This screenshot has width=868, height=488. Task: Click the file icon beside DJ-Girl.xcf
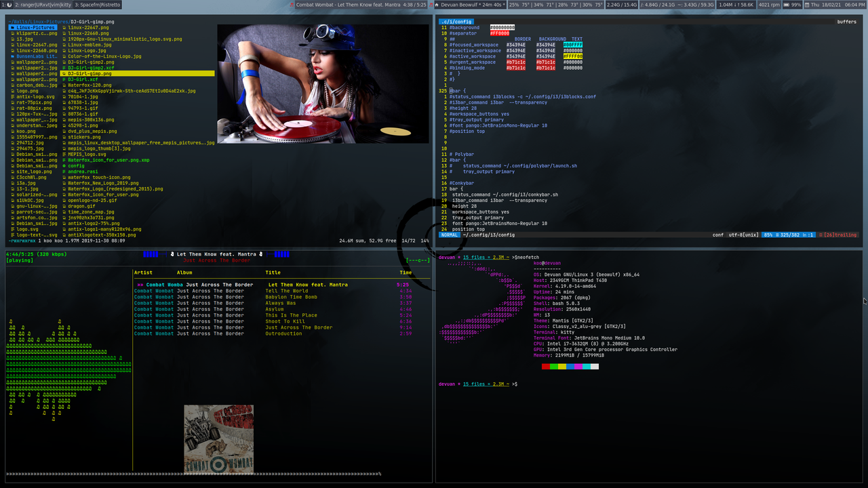tap(64, 79)
